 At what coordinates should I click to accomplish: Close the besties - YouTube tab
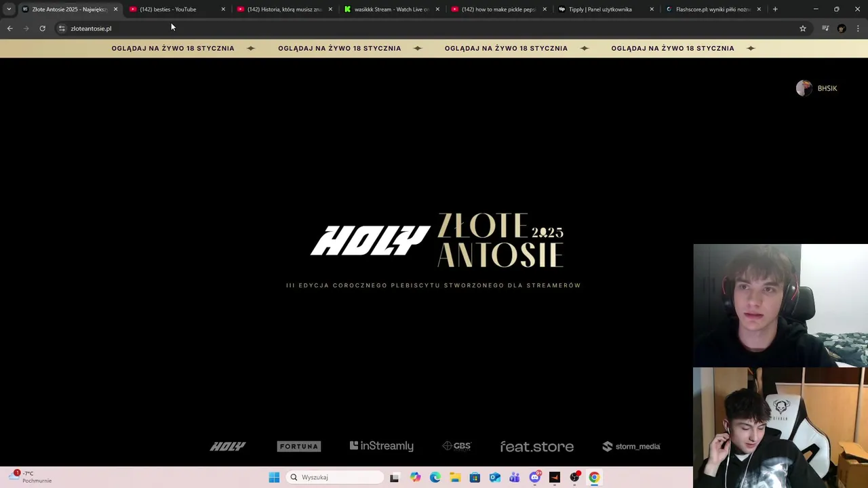223,9
